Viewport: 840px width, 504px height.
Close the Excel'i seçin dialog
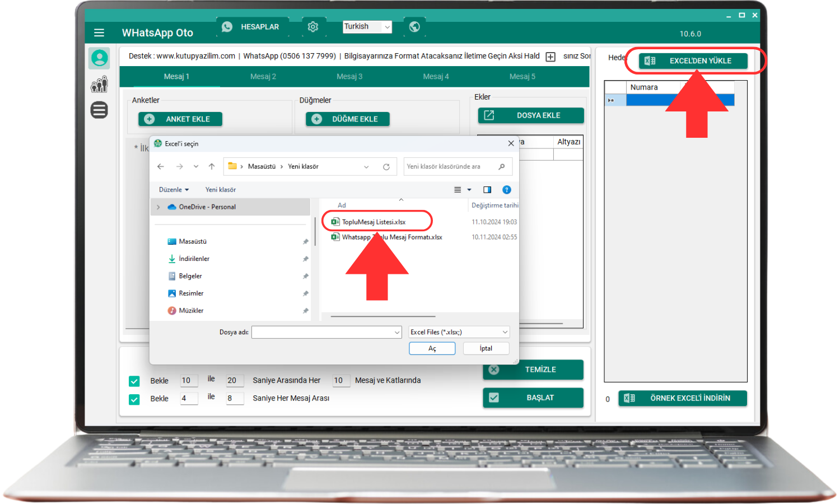point(511,143)
